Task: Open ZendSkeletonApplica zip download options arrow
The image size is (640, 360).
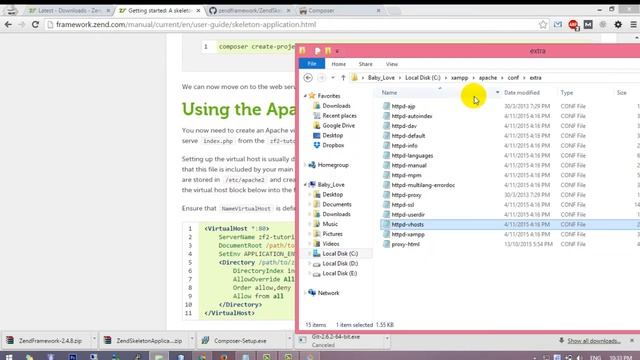Action: (191, 340)
